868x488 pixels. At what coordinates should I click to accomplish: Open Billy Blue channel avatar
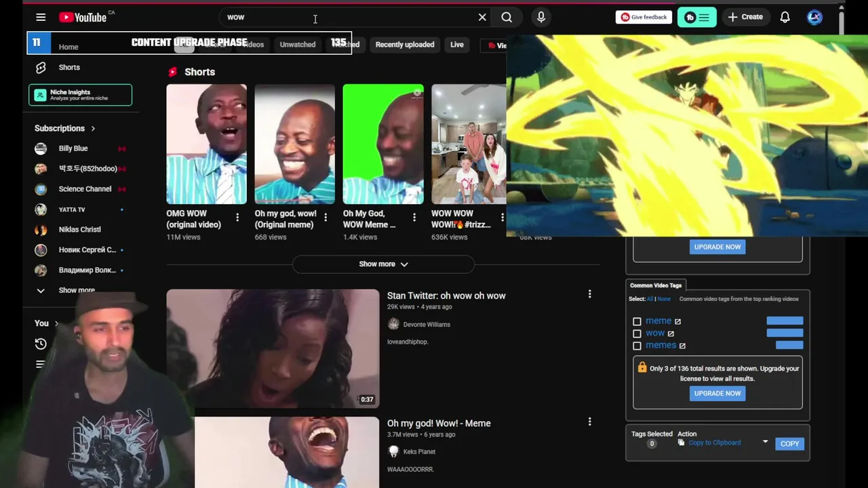tap(41, 148)
